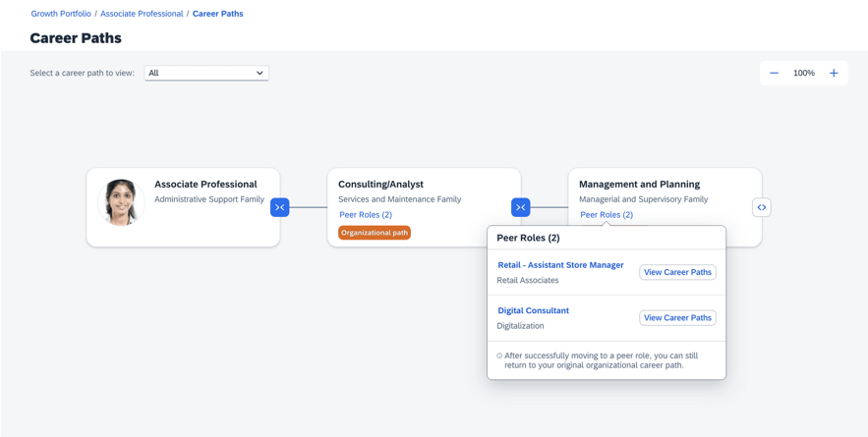
Task: Select the Management and Planning card title
Action: click(x=639, y=184)
